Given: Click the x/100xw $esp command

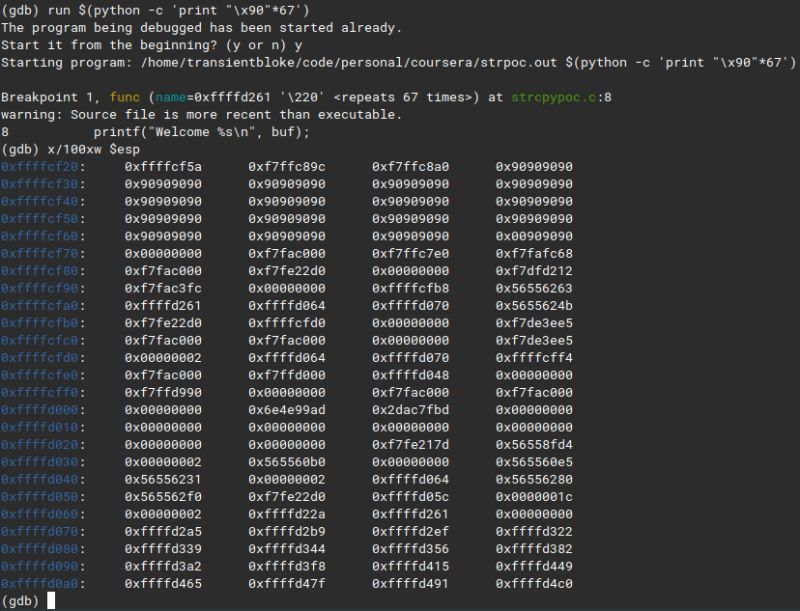Looking at the screenshot, I should [93, 149].
